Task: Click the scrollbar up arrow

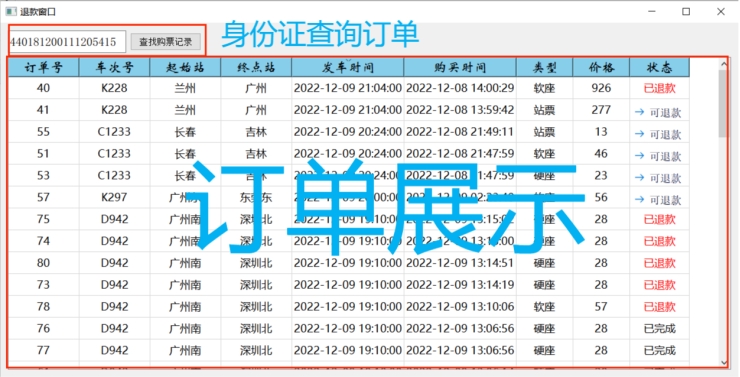Action: [723, 64]
